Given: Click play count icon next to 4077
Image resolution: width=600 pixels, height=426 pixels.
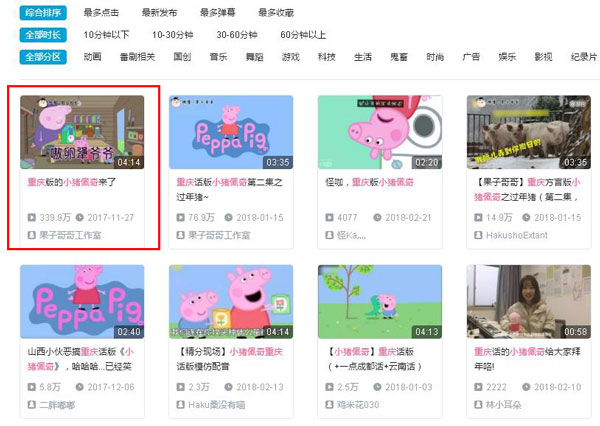Looking at the screenshot, I should 329,215.
